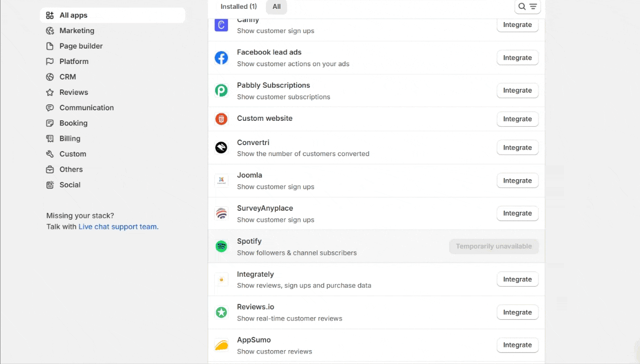Click the SurveyAnyplace logo
The height and width of the screenshot is (364, 640).
(221, 213)
